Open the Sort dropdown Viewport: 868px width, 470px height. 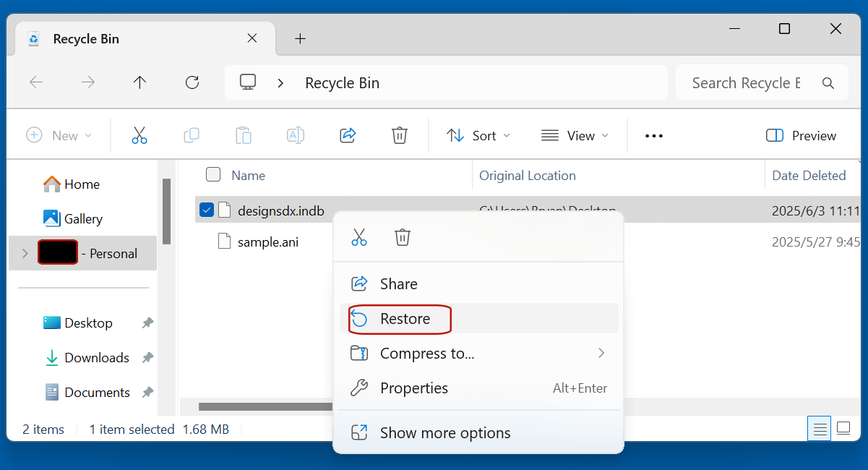pos(478,135)
